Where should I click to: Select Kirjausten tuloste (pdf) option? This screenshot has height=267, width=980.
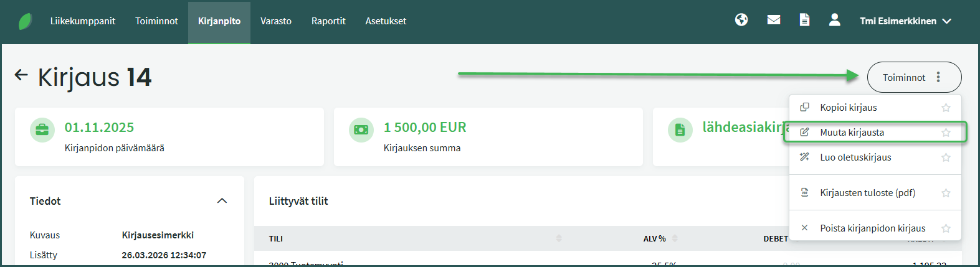pyautogui.click(x=867, y=193)
